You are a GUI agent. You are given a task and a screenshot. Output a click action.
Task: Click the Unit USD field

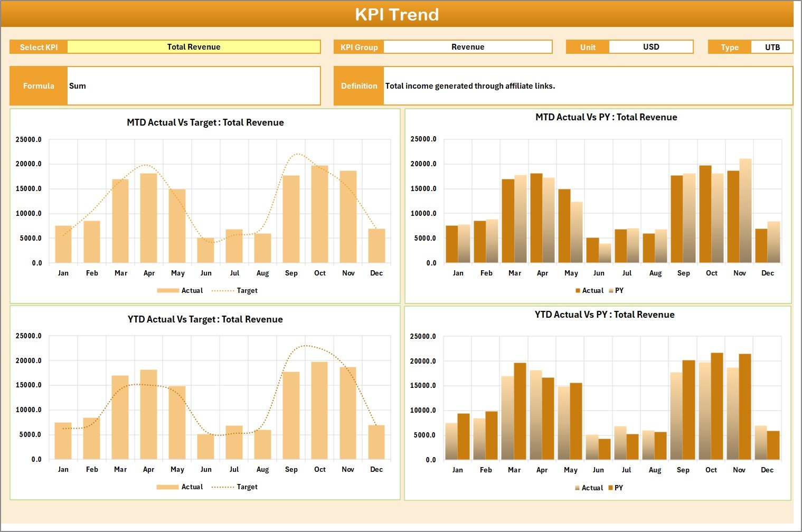point(651,46)
